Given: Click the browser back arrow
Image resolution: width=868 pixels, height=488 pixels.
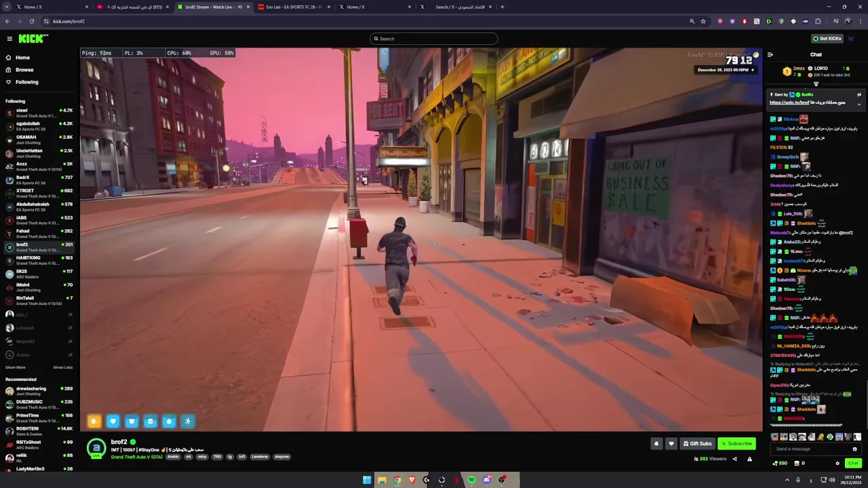Looking at the screenshot, I should click(x=7, y=21).
